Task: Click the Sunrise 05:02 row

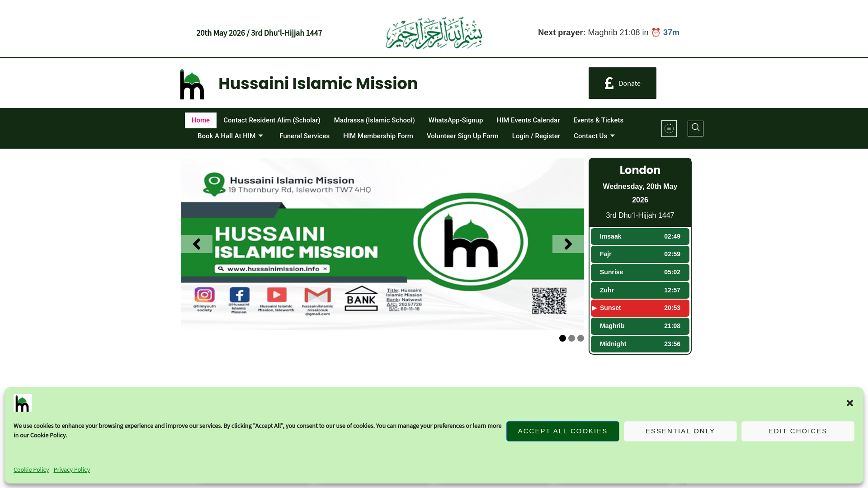Action: [x=640, y=272]
